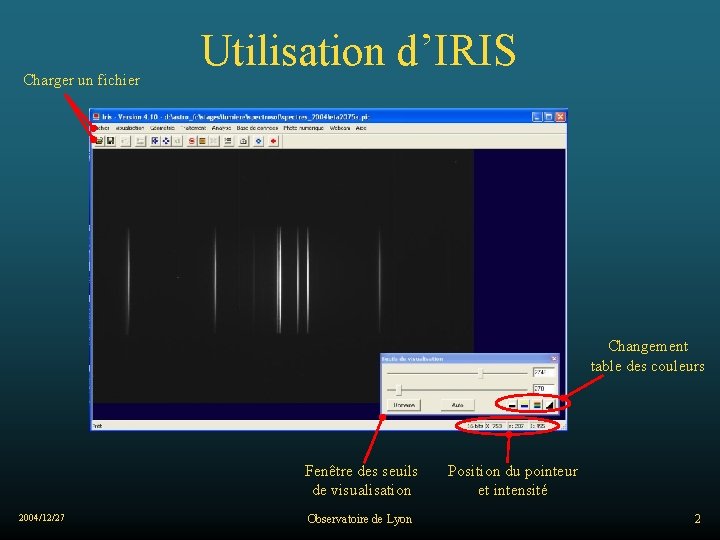
Task: Open the command window list icon
Action: (x=228, y=141)
